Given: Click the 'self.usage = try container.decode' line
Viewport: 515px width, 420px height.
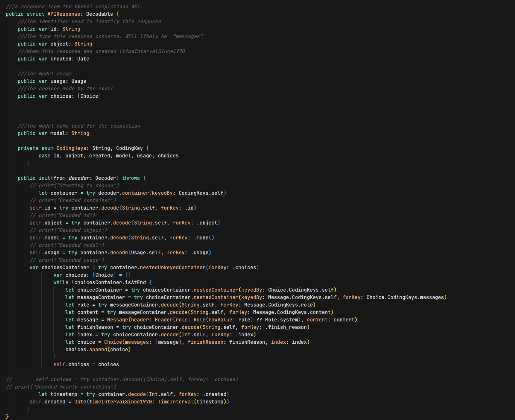Looking at the screenshot, I should [120, 253].
